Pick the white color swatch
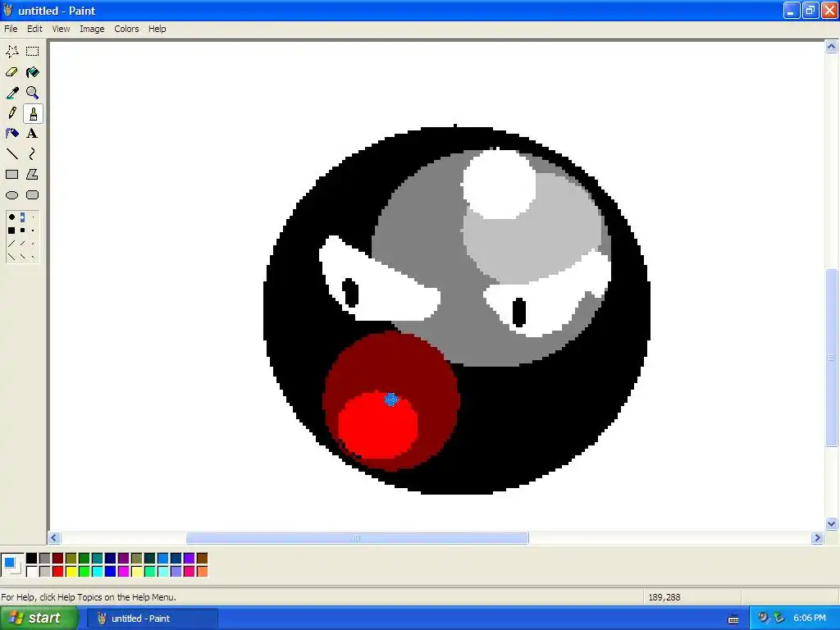 [32, 572]
